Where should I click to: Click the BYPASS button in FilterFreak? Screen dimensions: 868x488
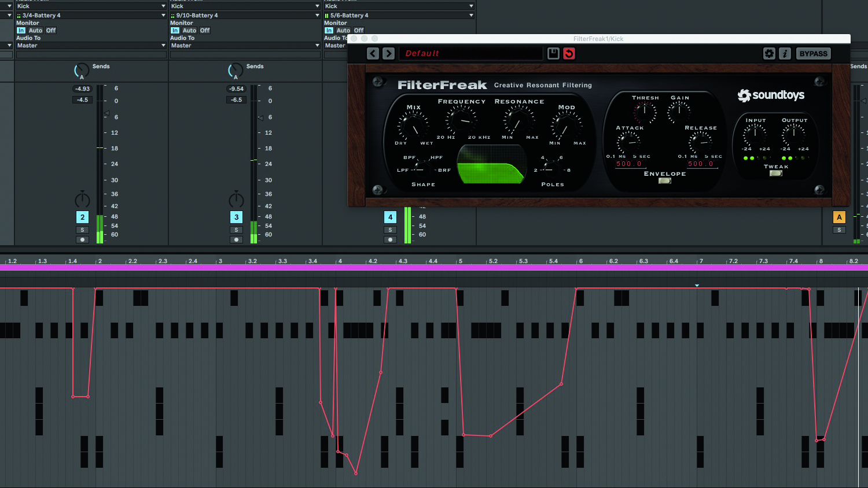tap(814, 54)
